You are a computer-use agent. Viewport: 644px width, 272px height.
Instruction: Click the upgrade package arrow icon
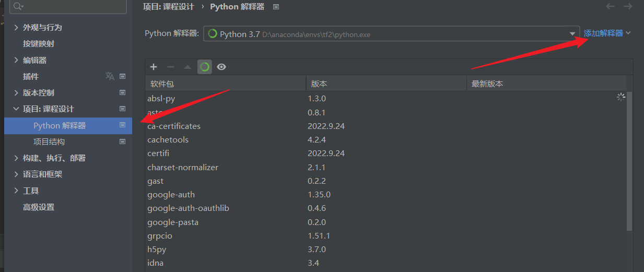pos(188,67)
